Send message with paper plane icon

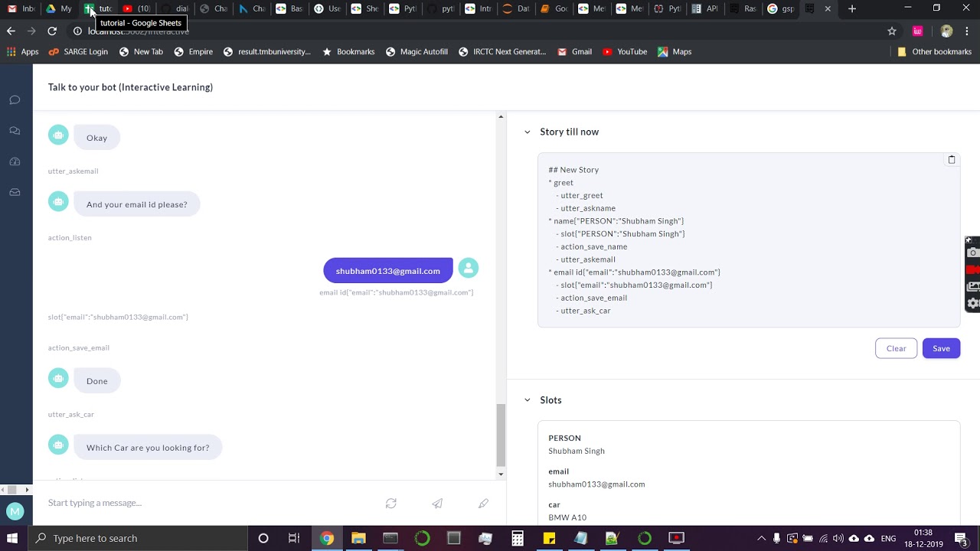tap(437, 503)
